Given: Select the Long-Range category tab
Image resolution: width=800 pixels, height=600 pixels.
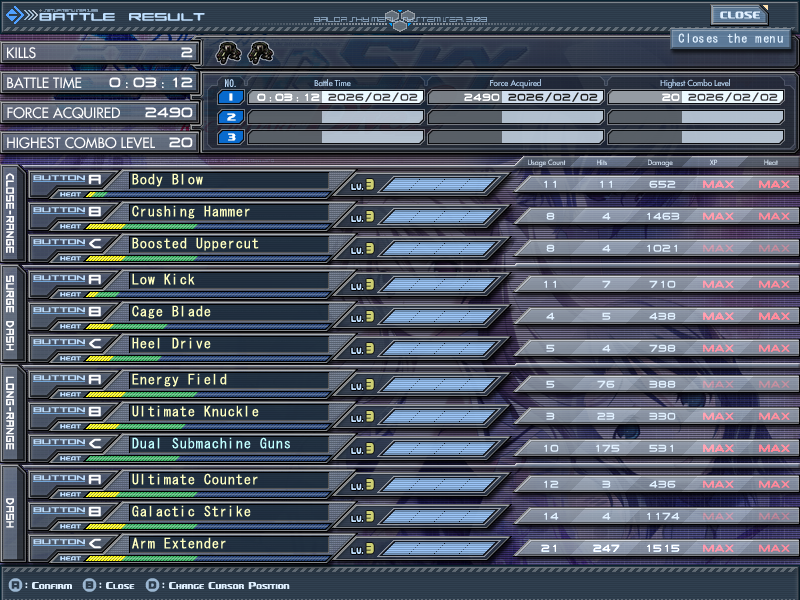Looking at the screenshot, I should coord(11,415).
